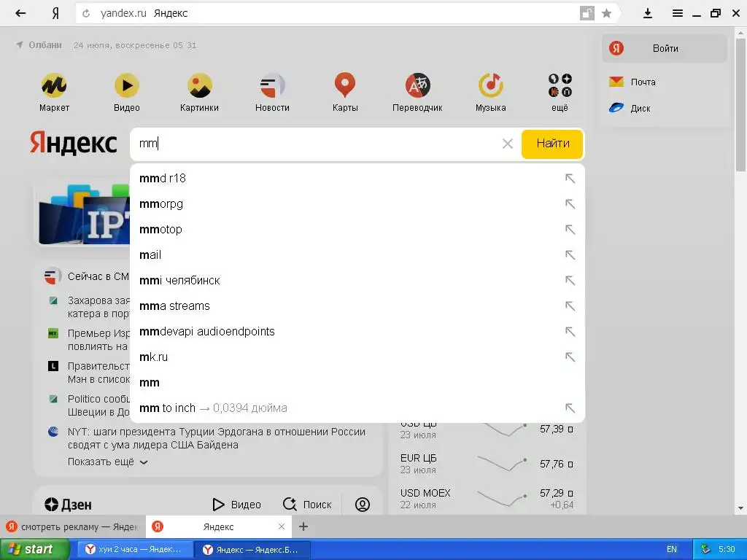Insert mail via its arrow icon

tap(570, 254)
